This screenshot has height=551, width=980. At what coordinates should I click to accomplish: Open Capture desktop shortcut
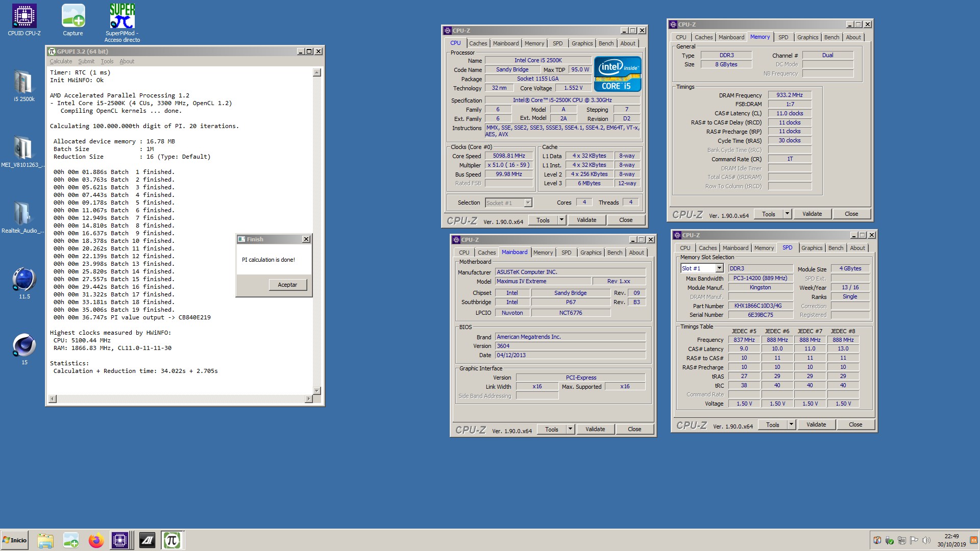(73, 20)
